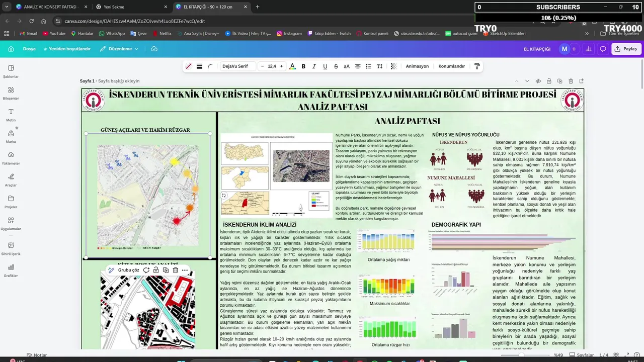Viewport: 644px width, 362px height.
Task: Toggle Italic formatting
Action: 314,66
